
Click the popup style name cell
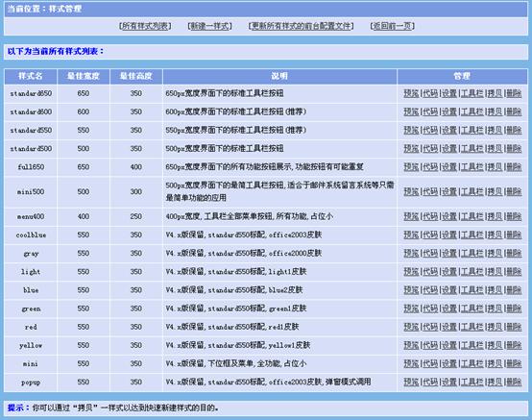(31, 382)
